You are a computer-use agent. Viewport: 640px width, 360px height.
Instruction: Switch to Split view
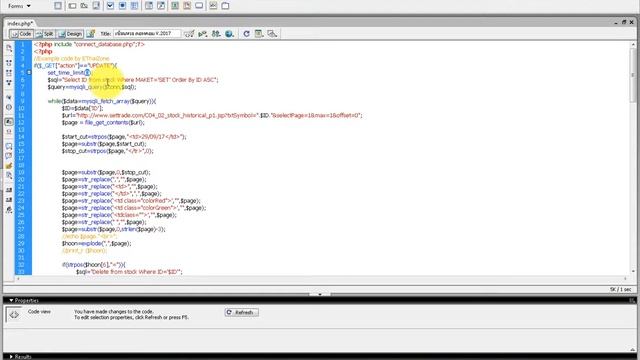[44, 34]
